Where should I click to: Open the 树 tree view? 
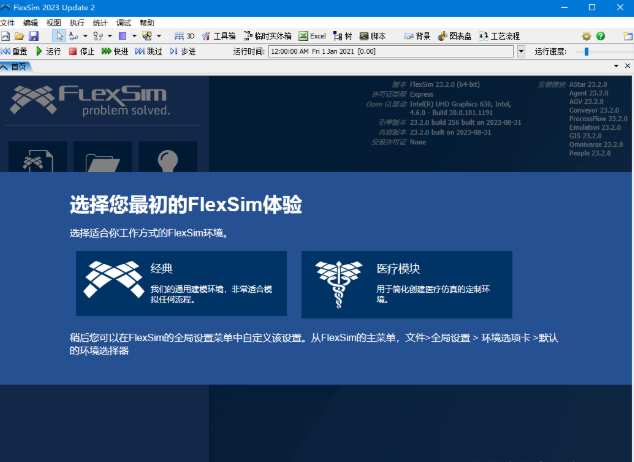point(342,36)
